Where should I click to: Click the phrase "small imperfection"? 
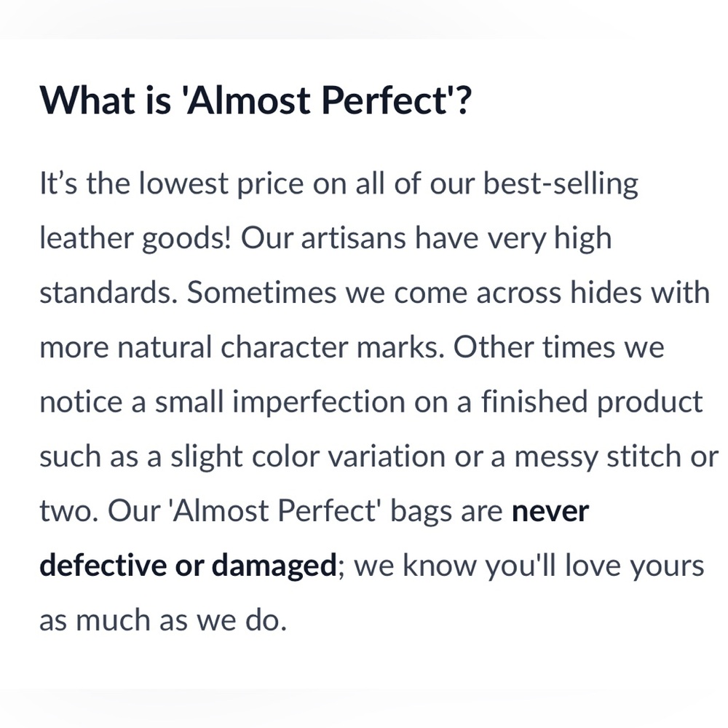click(280, 402)
